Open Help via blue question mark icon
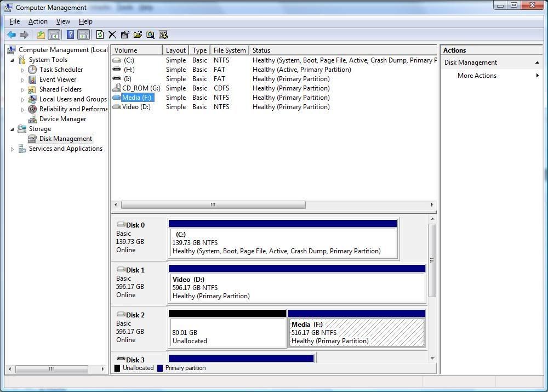This screenshot has width=548, height=392. pos(70,35)
